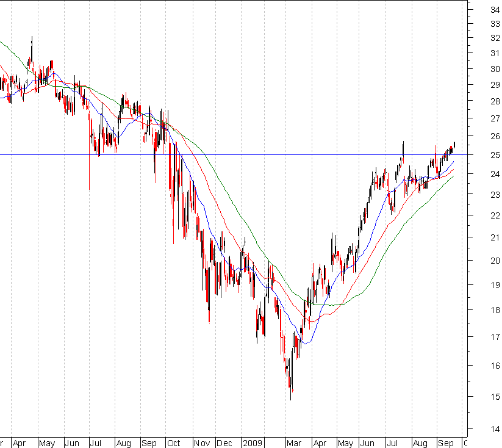Select the 31 price axis value
Image resolution: width=502 pixels, height=448 pixels.
coord(495,54)
